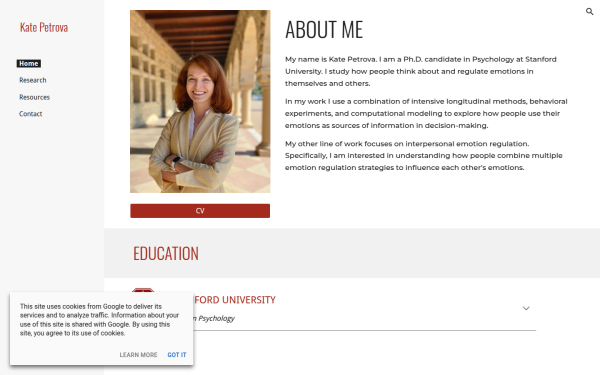Click the paragraph about interpersonal emotion regulation
This screenshot has width=600, height=375.
click(424, 156)
